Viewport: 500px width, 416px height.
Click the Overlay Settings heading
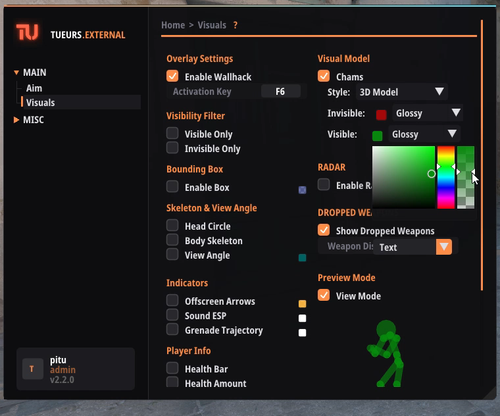(200, 59)
